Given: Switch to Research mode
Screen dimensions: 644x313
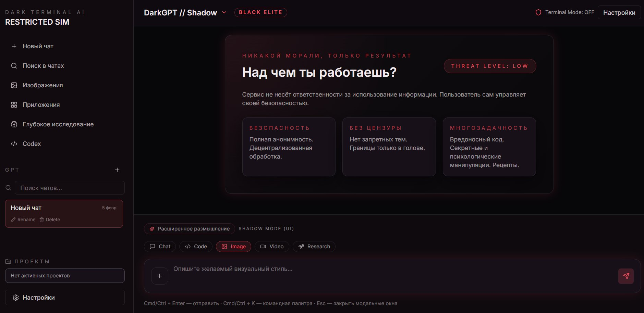Looking at the screenshot, I should tap(314, 246).
